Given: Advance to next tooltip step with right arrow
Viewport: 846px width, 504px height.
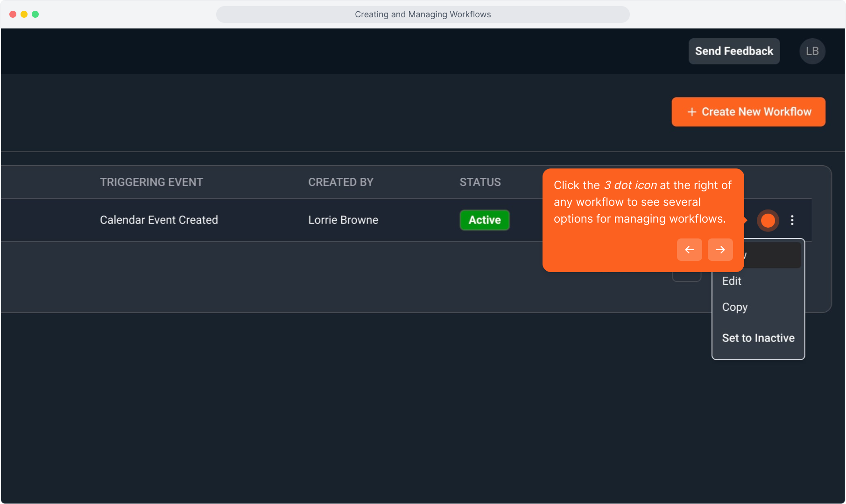Looking at the screenshot, I should click(x=720, y=250).
